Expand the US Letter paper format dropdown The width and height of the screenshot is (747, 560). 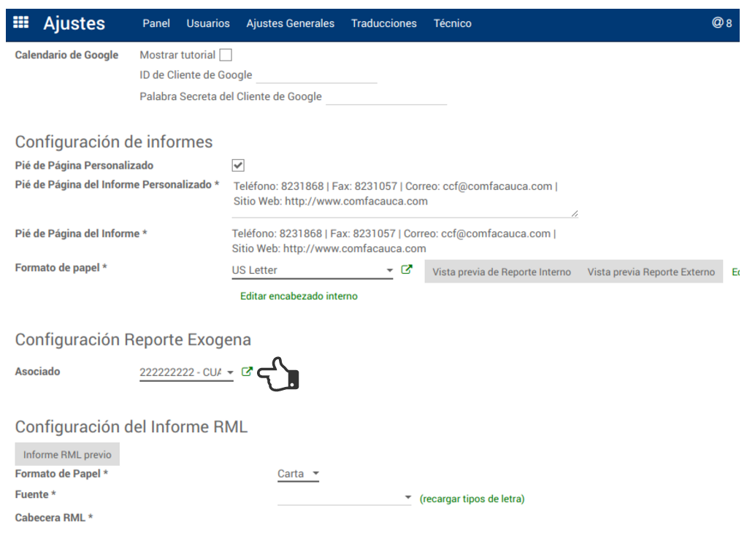tap(389, 271)
